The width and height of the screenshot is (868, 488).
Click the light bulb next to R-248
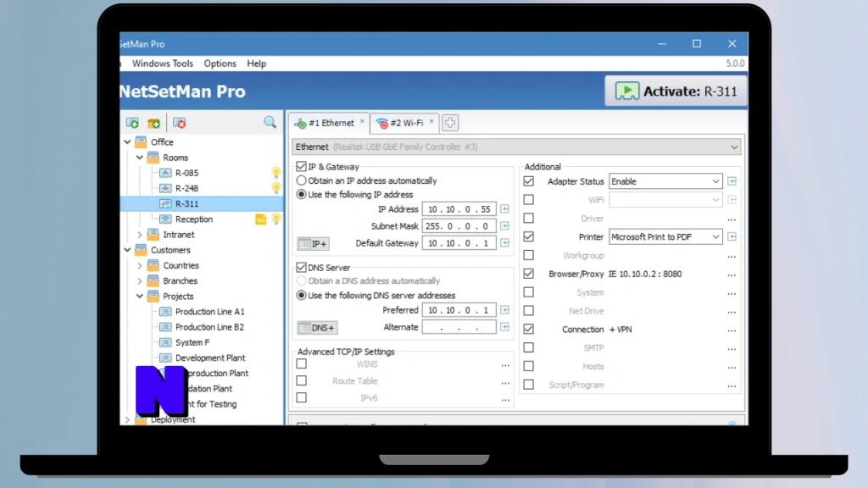tap(275, 188)
